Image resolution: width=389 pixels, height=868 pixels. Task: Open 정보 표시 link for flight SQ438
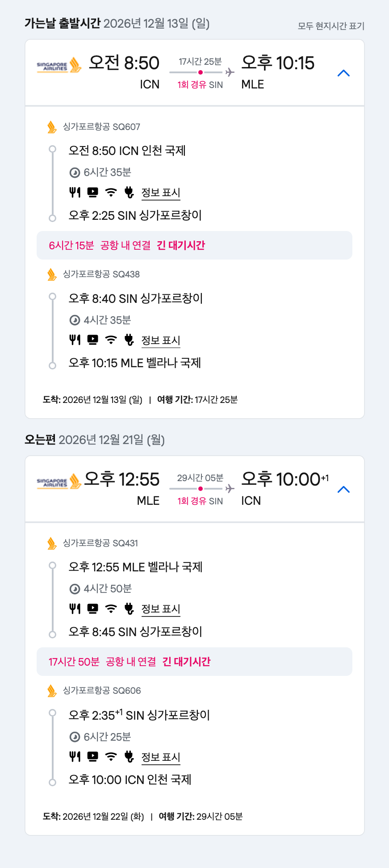click(161, 340)
